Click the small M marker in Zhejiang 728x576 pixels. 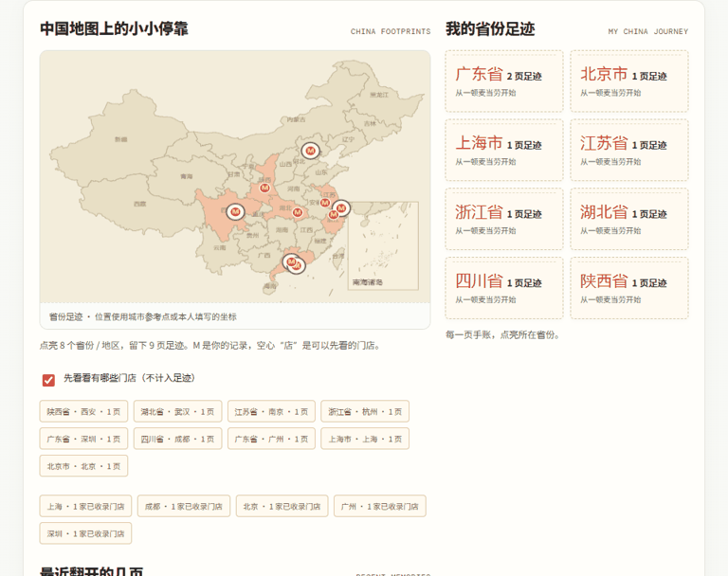(x=333, y=215)
